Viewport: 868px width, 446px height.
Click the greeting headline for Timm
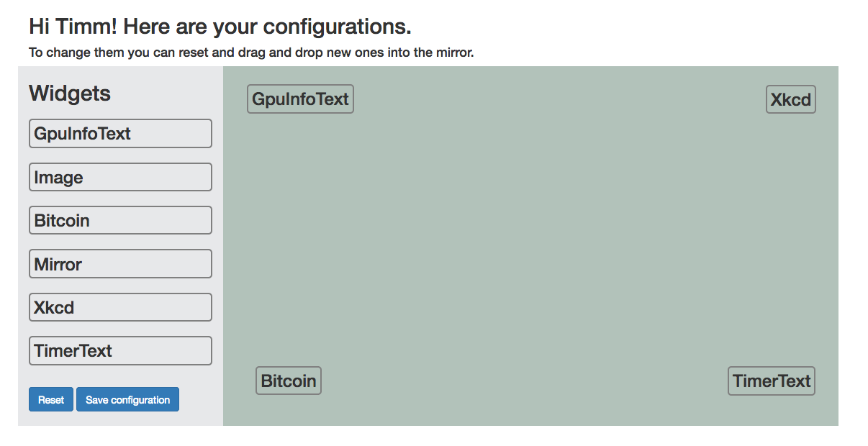pos(220,26)
